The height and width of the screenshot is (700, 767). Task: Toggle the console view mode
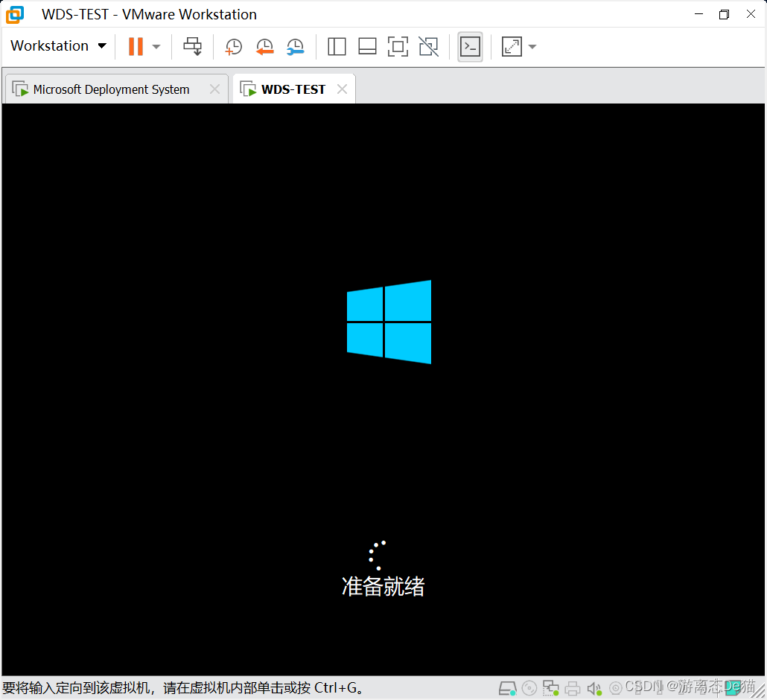470,46
